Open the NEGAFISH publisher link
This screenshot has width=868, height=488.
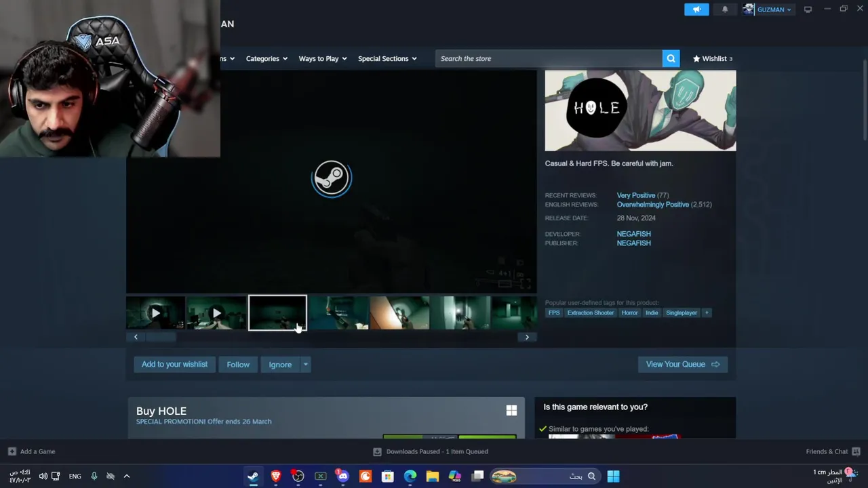click(633, 243)
